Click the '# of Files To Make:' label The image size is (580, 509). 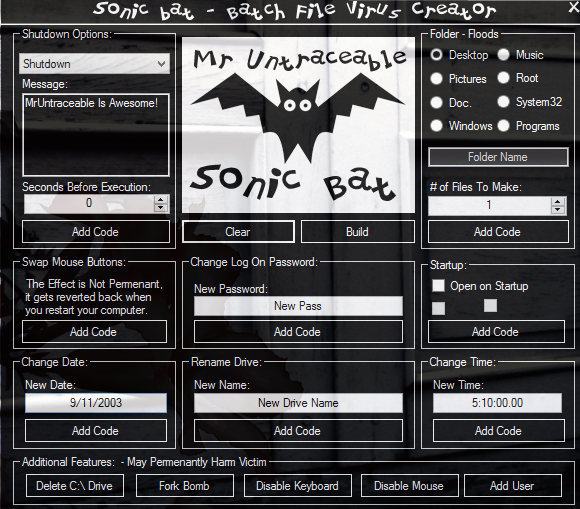pyautogui.click(x=476, y=187)
